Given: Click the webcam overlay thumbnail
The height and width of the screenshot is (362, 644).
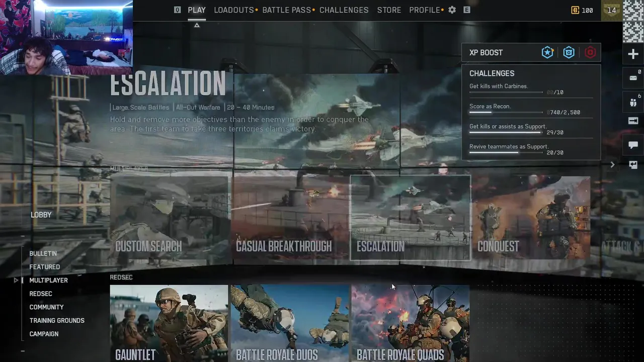Looking at the screenshot, I should click(x=66, y=37).
